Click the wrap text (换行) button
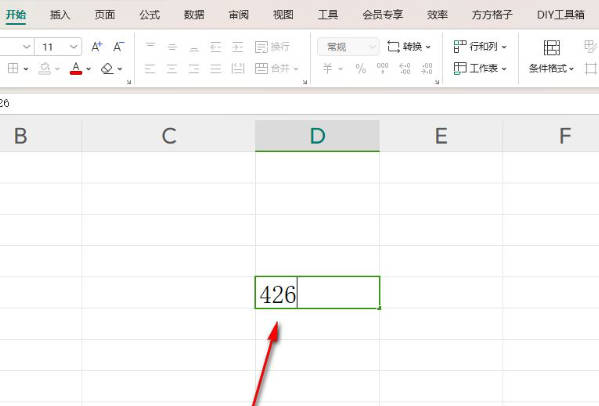Viewport: 599px width, 406px height. click(272, 47)
